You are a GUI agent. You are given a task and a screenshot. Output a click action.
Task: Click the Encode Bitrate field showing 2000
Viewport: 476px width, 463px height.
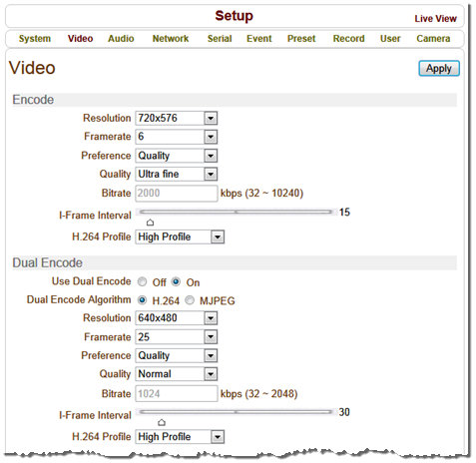coord(177,194)
